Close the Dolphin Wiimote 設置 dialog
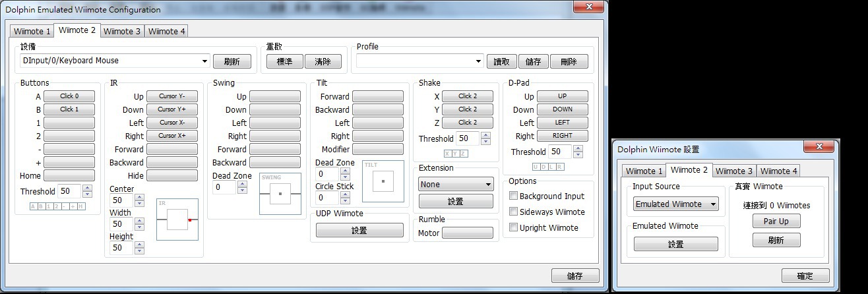This screenshot has width=868, height=294. click(x=819, y=147)
